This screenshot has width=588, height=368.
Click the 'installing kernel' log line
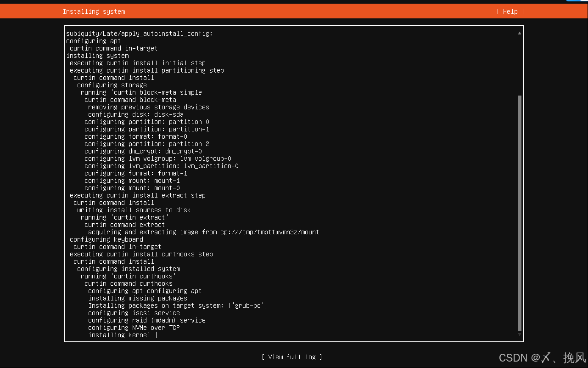(119, 335)
